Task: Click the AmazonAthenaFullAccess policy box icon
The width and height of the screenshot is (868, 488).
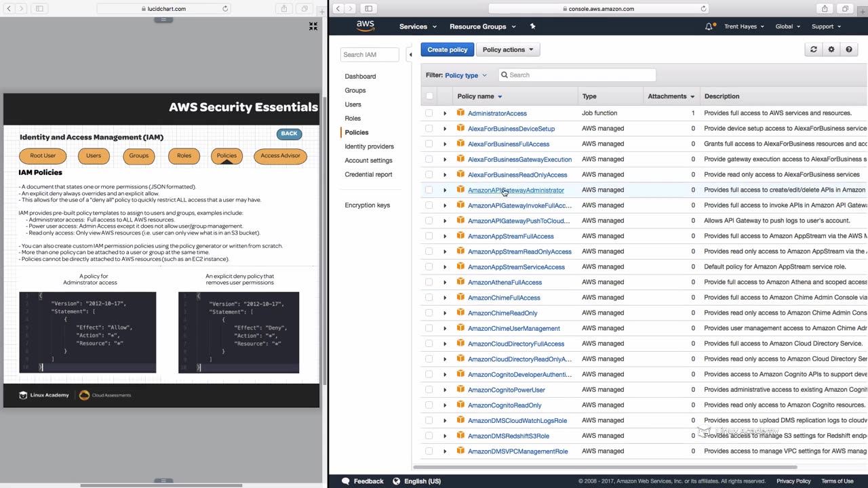Action: 460,282
